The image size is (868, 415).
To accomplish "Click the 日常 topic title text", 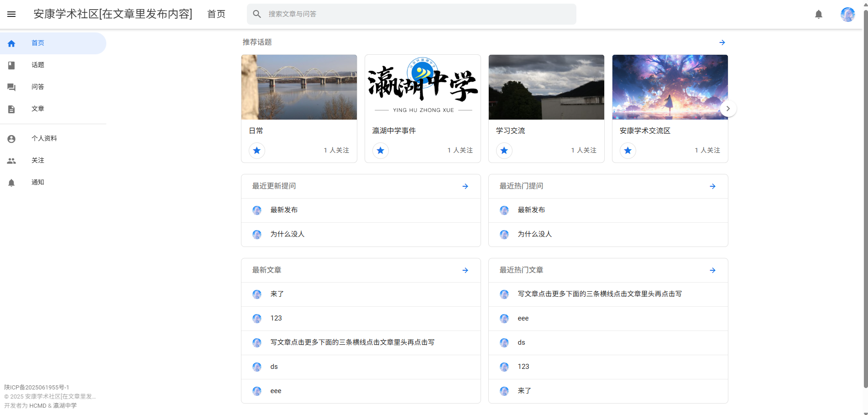I will (256, 131).
